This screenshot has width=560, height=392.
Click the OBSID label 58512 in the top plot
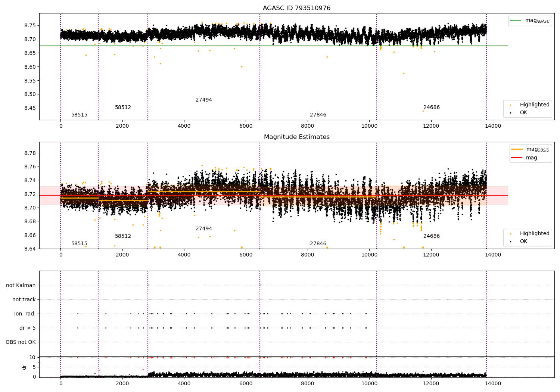pos(123,108)
